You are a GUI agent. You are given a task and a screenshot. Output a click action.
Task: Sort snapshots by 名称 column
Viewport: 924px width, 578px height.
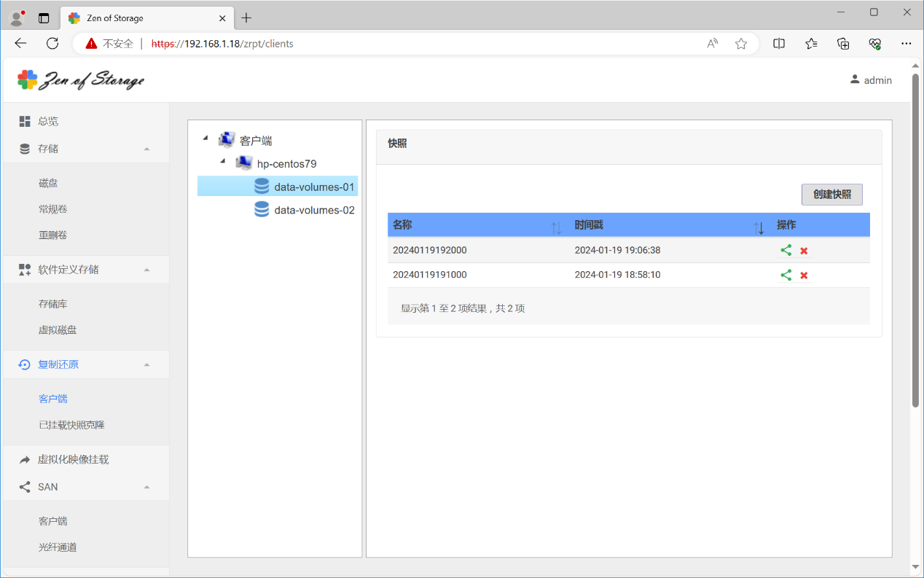[555, 228]
